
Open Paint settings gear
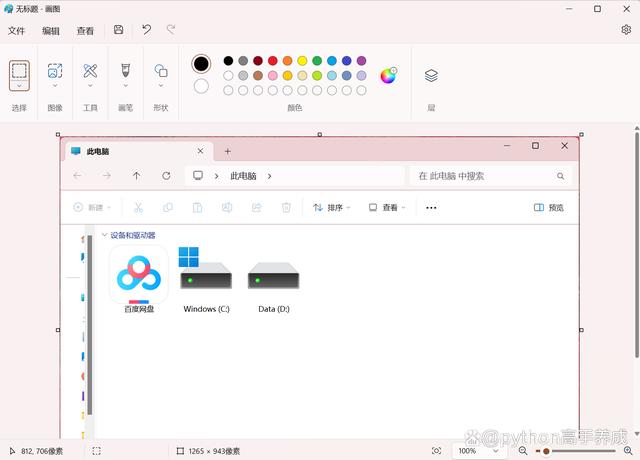tap(626, 30)
